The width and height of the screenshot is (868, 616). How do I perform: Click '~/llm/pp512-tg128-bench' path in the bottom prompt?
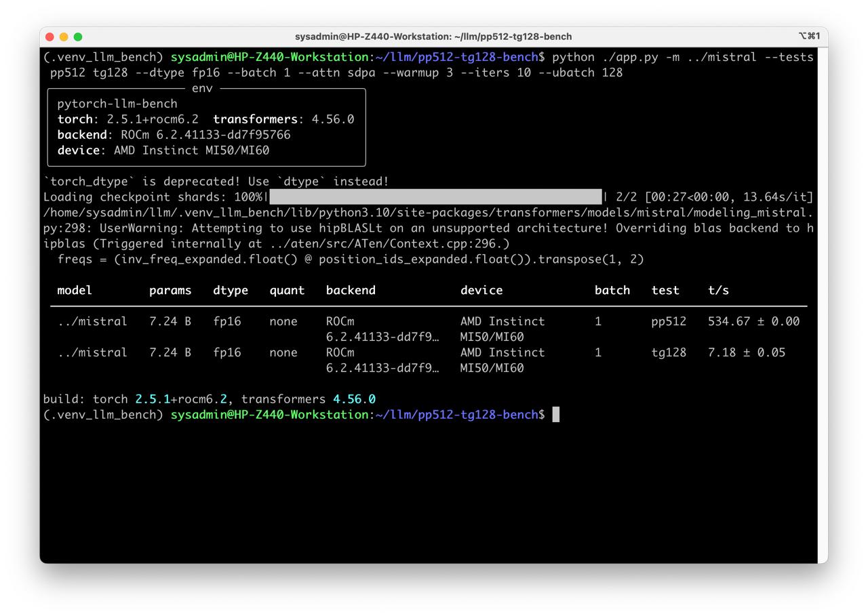[x=456, y=415]
